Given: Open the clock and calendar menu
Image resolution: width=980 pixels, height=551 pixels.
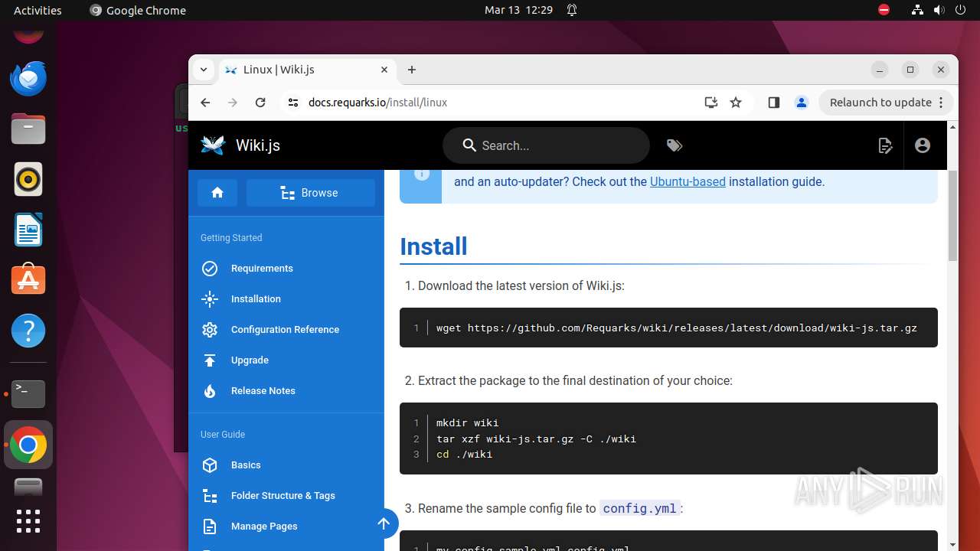Looking at the screenshot, I should tap(518, 10).
